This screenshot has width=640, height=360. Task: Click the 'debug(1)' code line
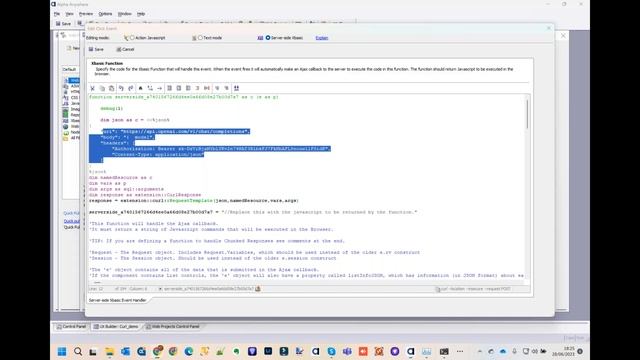[x=111, y=109]
